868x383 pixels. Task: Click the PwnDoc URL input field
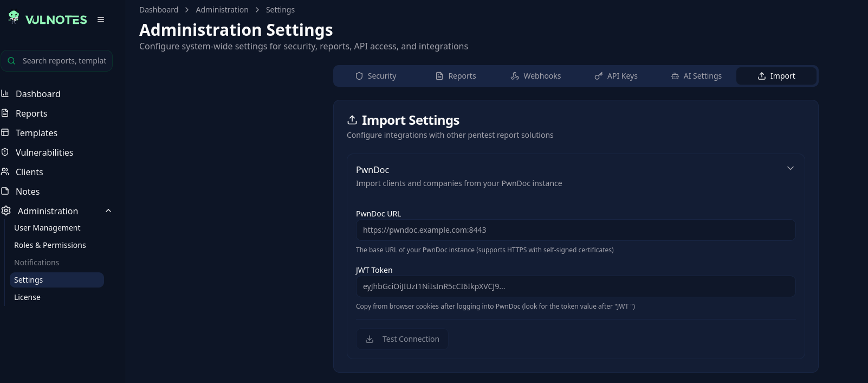(x=575, y=230)
